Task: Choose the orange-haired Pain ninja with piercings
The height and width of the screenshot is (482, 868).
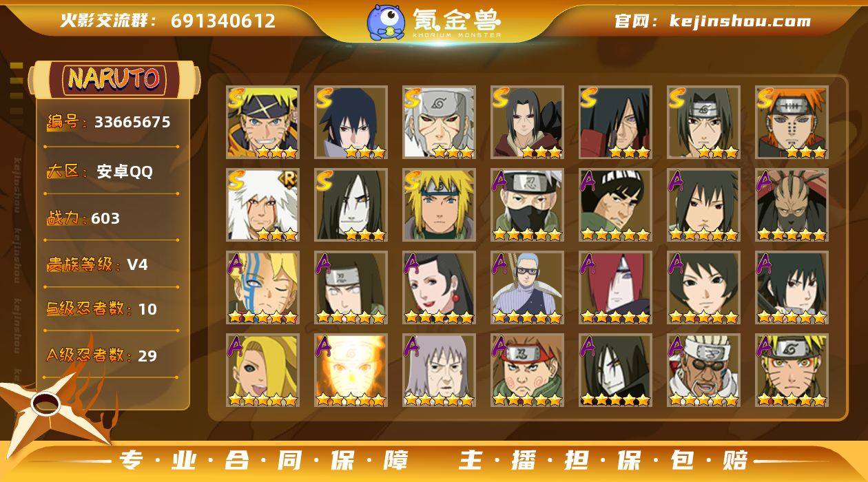Action: coord(792,123)
